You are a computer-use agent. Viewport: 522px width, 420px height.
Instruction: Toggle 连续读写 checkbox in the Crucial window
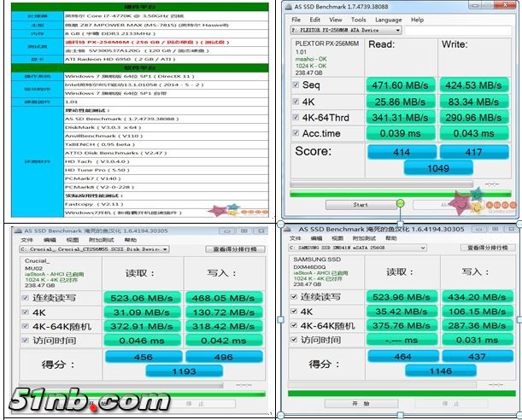pyautogui.click(x=24, y=296)
